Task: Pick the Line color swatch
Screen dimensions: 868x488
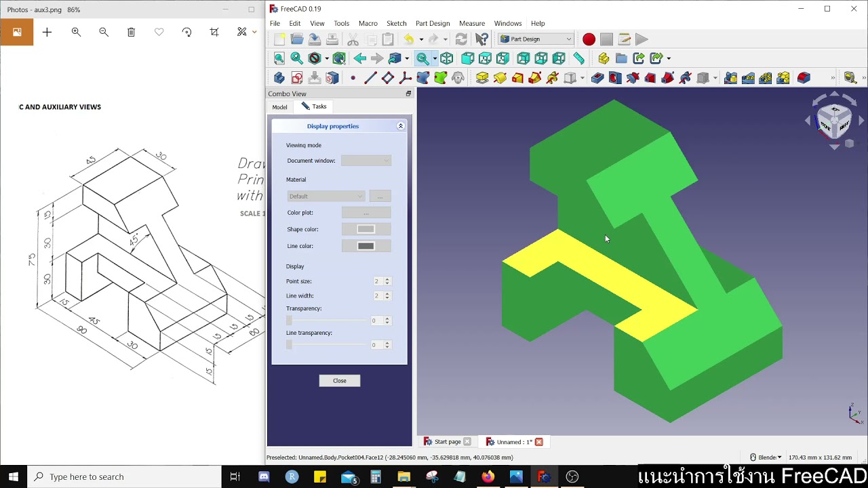Action: tap(366, 246)
